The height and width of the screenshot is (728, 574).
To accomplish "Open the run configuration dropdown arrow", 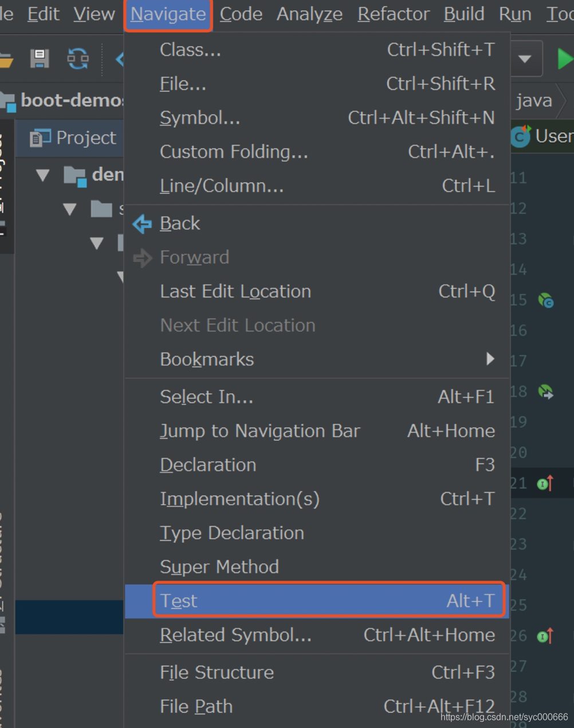I will click(525, 58).
